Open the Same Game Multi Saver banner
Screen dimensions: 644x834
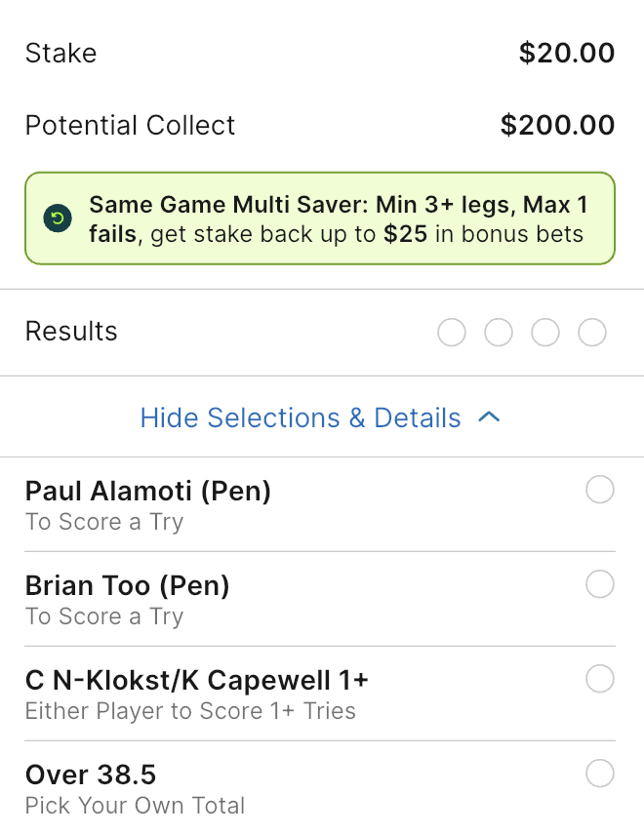point(320,218)
